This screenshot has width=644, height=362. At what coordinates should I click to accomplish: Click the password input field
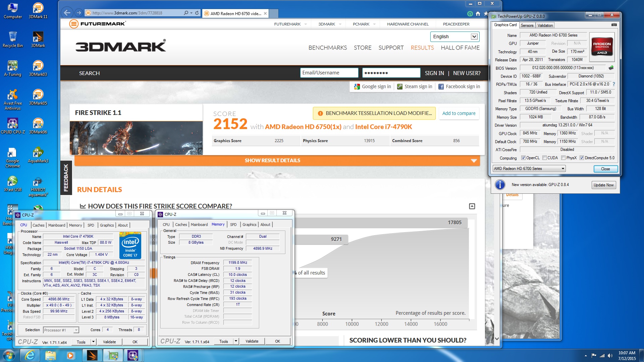point(391,73)
